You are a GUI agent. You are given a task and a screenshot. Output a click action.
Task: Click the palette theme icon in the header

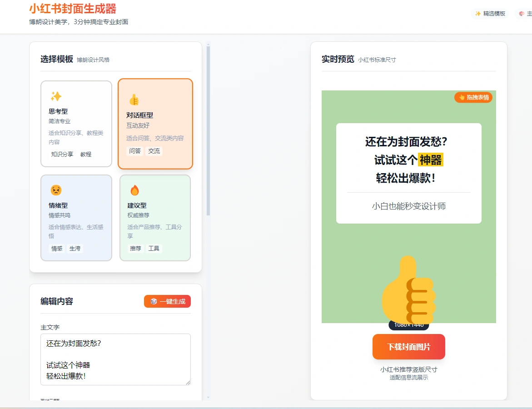tap(521, 13)
